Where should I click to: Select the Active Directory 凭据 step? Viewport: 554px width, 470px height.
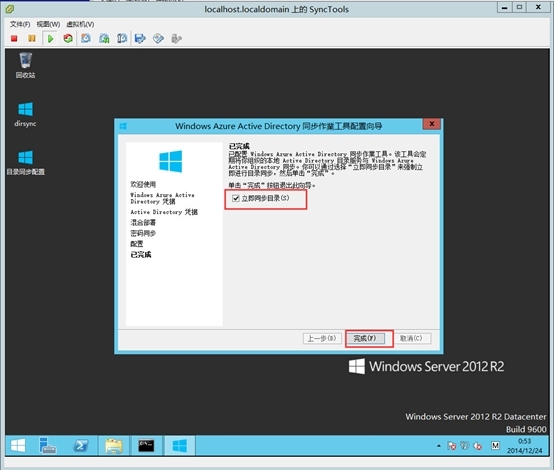coord(164,212)
